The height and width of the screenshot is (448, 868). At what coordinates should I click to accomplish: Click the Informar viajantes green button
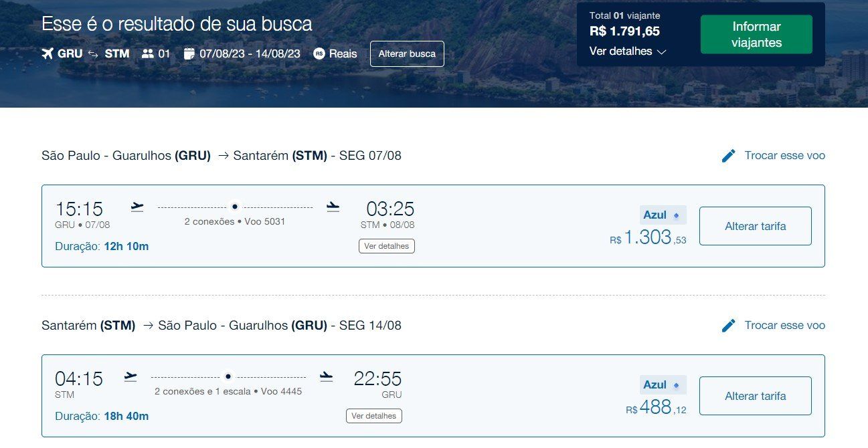(x=756, y=35)
